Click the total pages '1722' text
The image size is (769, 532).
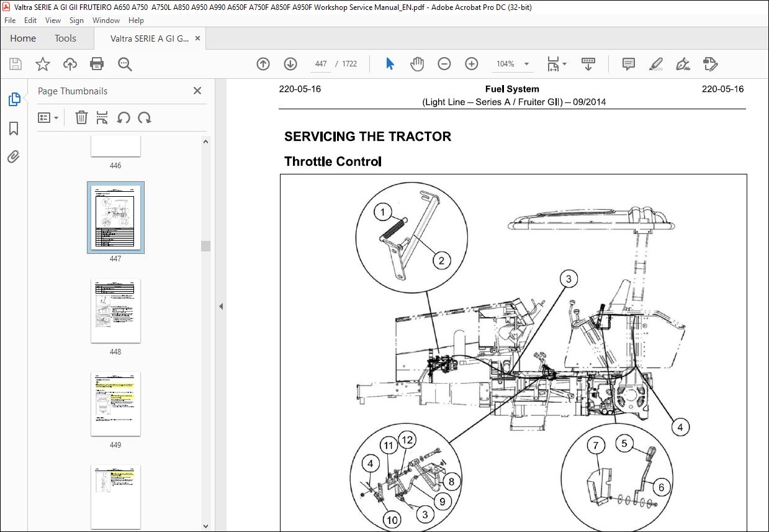coord(349,64)
